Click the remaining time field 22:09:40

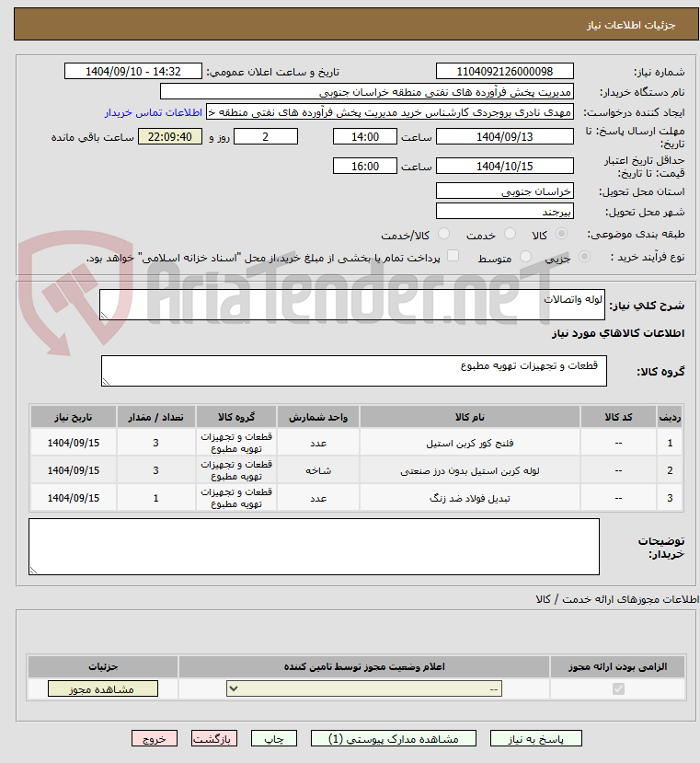[170, 137]
